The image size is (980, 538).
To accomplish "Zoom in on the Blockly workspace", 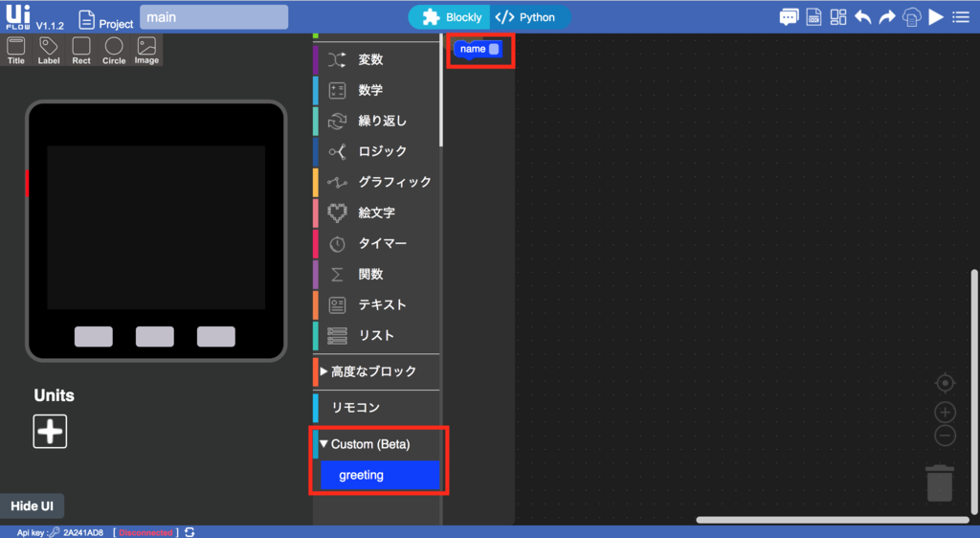I will point(945,413).
